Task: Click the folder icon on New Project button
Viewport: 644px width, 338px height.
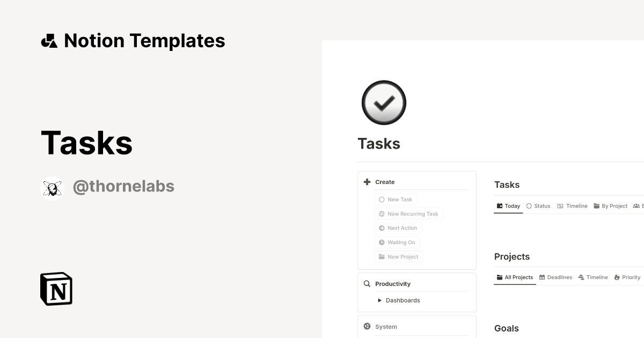Action: tap(381, 256)
